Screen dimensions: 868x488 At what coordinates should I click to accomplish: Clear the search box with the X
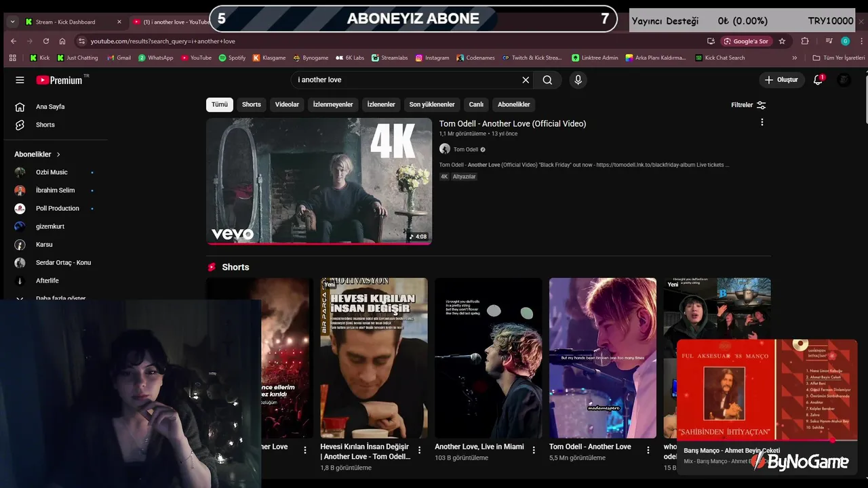pyautogui.click(x=526, y=80)
